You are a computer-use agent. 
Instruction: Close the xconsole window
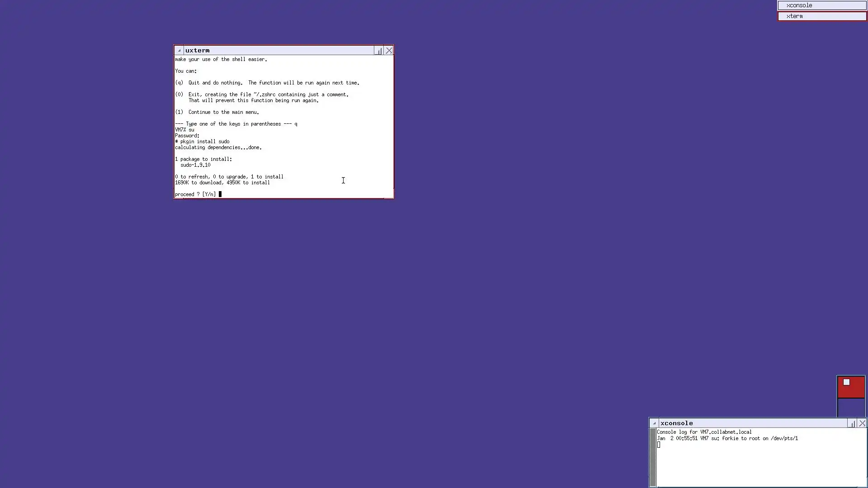[862, 423]
